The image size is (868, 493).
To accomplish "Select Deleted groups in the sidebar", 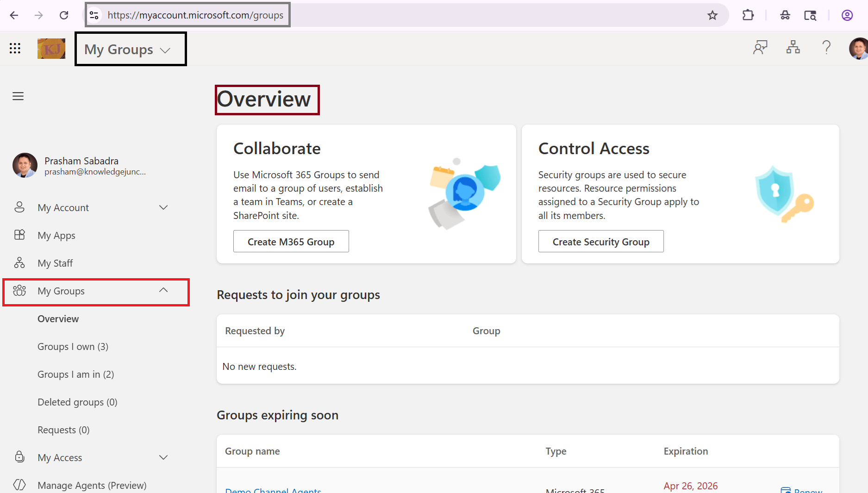I will [x=77, y=402].
